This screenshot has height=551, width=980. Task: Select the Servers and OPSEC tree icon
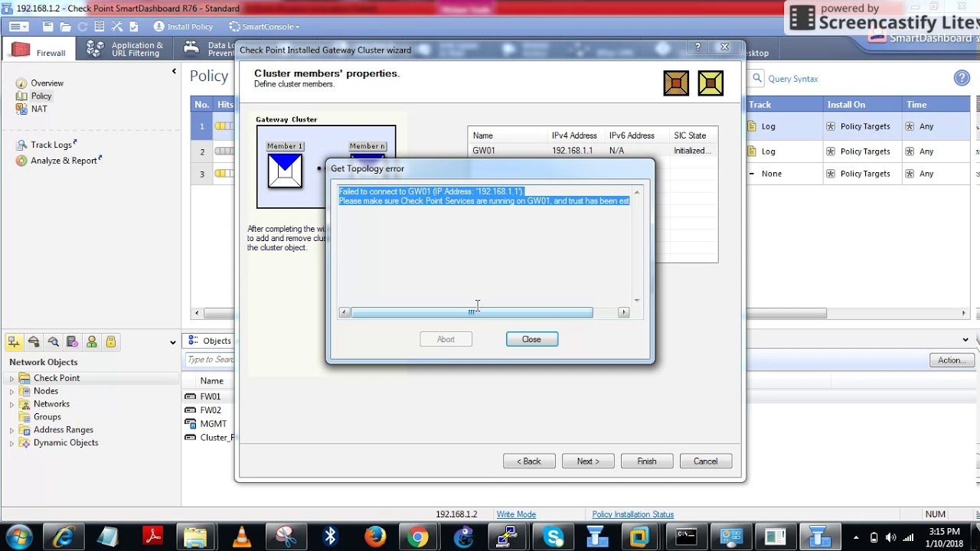click(72, 342)
